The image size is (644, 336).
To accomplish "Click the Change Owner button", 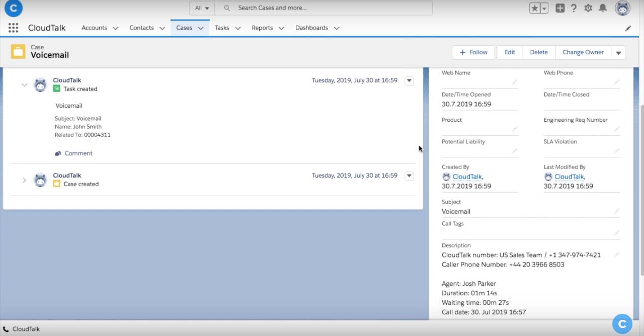I will pos(583,52).
